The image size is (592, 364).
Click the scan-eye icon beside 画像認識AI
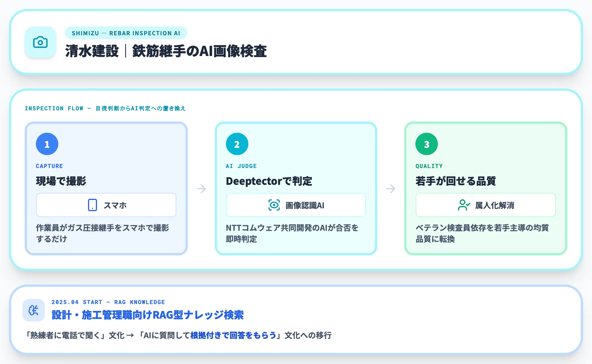click(x=274, y=205)
